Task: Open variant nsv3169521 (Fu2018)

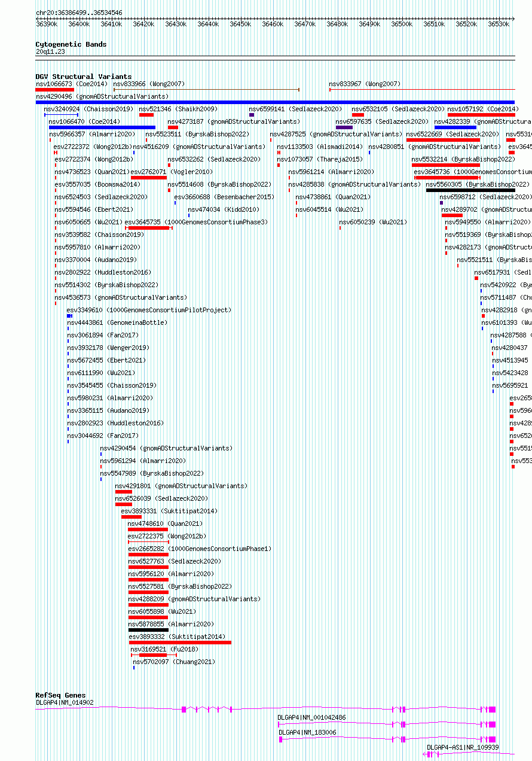Action: click(x=164, y=650)
